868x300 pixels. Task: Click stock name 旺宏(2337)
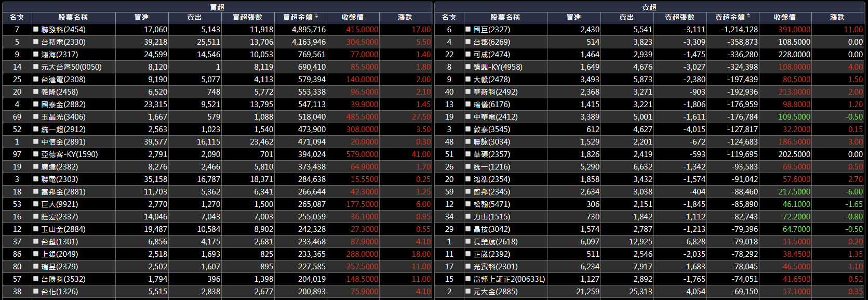tap(60, 217)
